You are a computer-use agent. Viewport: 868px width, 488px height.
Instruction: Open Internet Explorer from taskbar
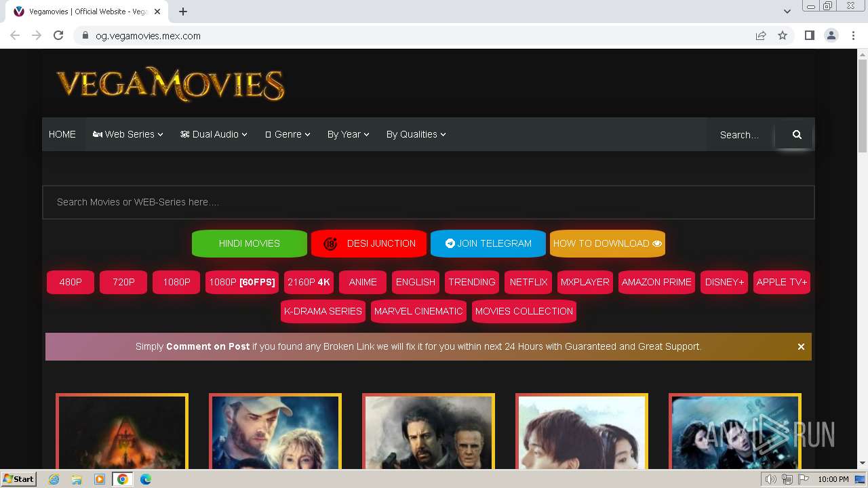tap(54, 479)
